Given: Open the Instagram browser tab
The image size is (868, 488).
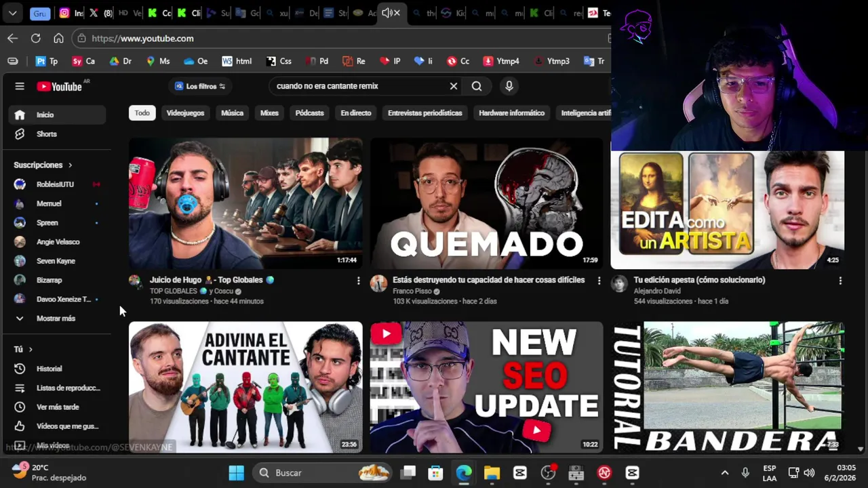Looking at the screenshot, I should (x=71, y=13).
